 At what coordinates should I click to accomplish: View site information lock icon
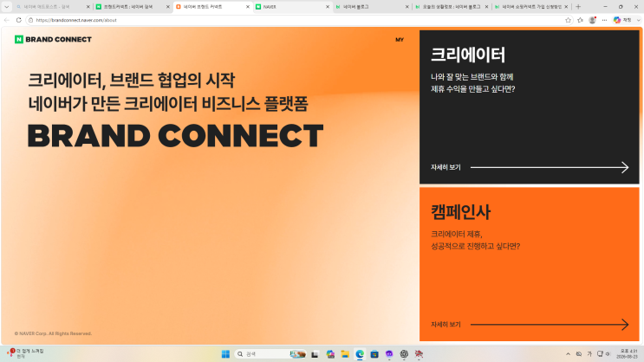pos(31,20)
